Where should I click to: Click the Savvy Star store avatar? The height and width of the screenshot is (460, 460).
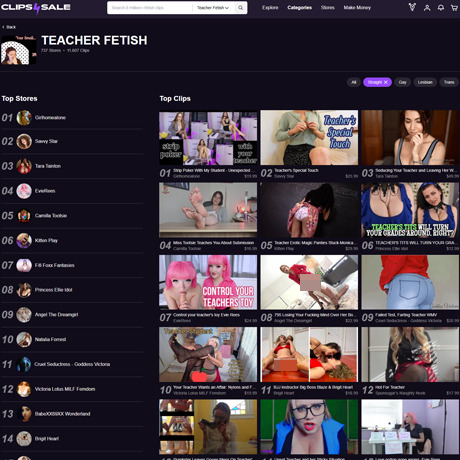pos(24,141)
